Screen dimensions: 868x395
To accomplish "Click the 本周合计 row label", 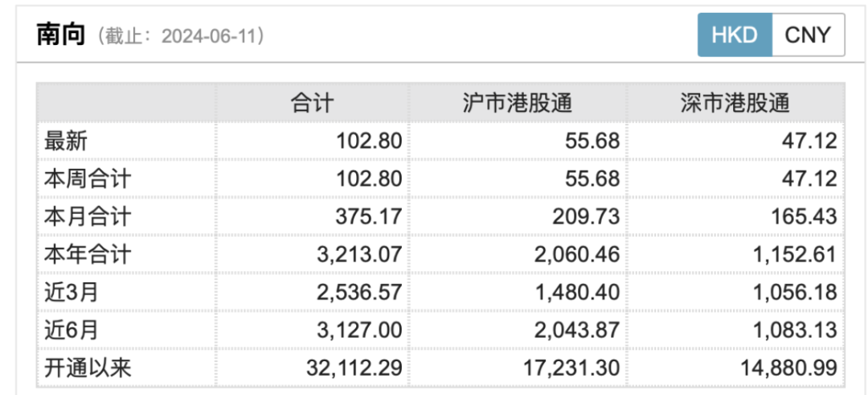I will pyautogui.click(x=87, y=179).
